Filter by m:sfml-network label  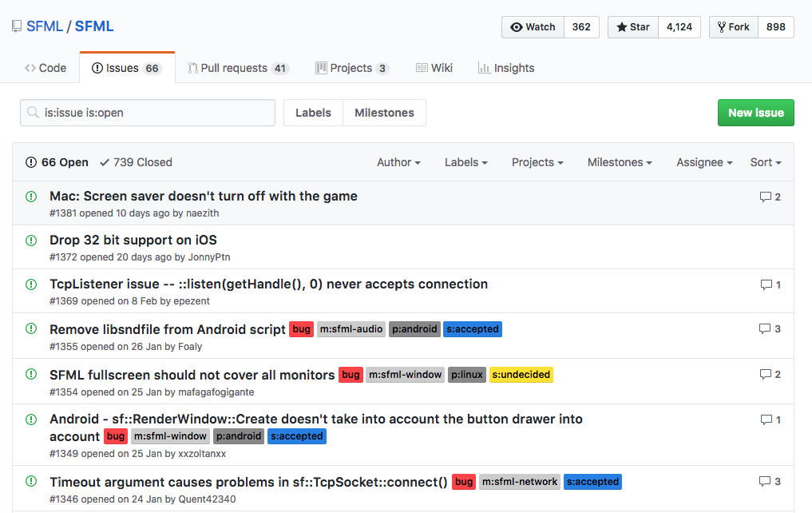520,482
